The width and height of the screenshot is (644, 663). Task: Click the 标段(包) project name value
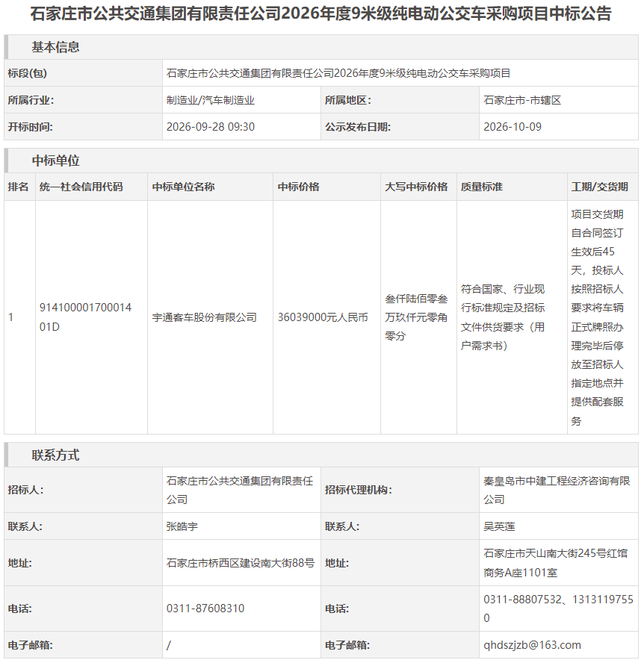338,73
